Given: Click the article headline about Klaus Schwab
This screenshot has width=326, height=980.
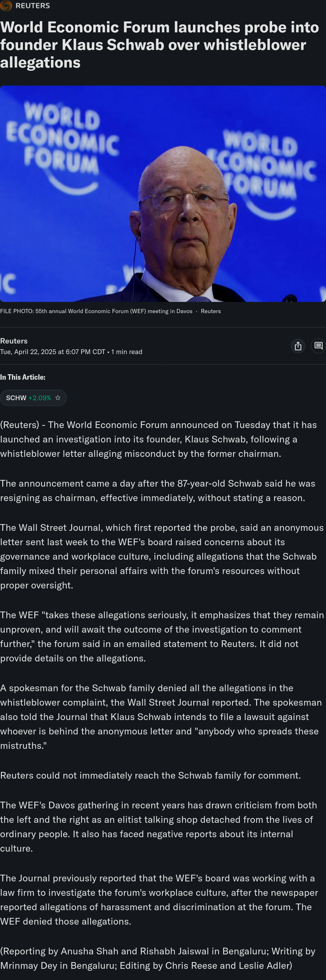Looking at the screenshot, I should tap(160, 45).
